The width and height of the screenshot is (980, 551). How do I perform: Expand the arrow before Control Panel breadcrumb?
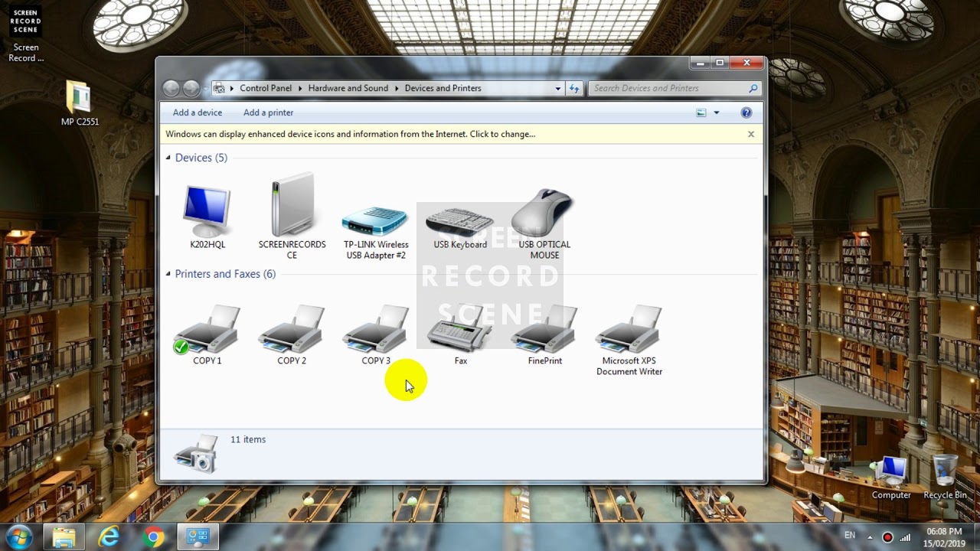(x=232, y=88)
